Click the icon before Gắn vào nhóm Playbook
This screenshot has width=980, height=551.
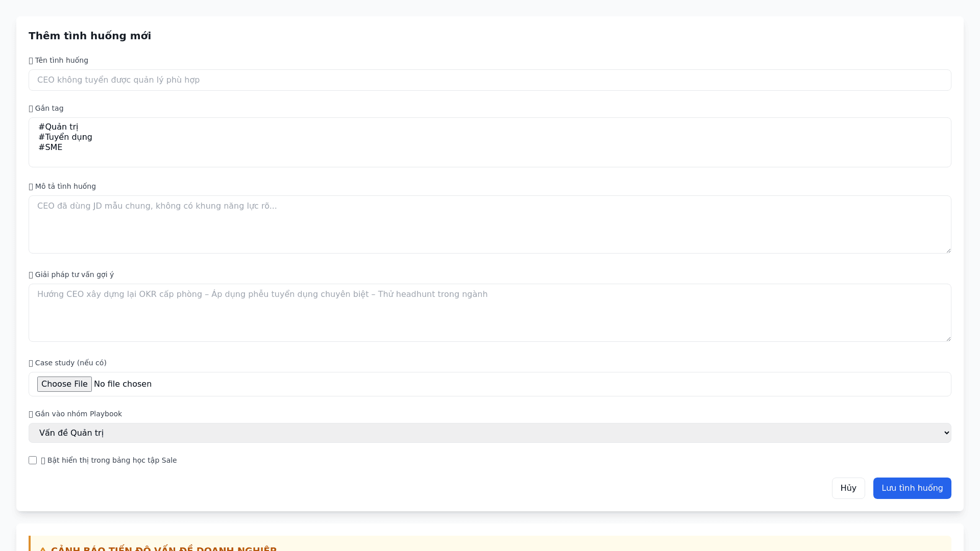coord(31,414)
